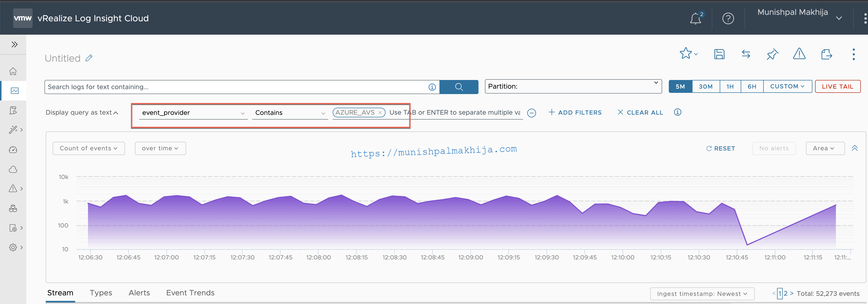868x304 pixels.
Task: Click the search info icon
Action: (x=432, y=87)
